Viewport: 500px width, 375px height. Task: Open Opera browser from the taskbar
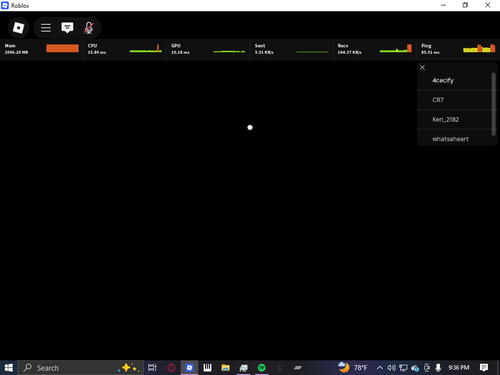click(171, 368)
